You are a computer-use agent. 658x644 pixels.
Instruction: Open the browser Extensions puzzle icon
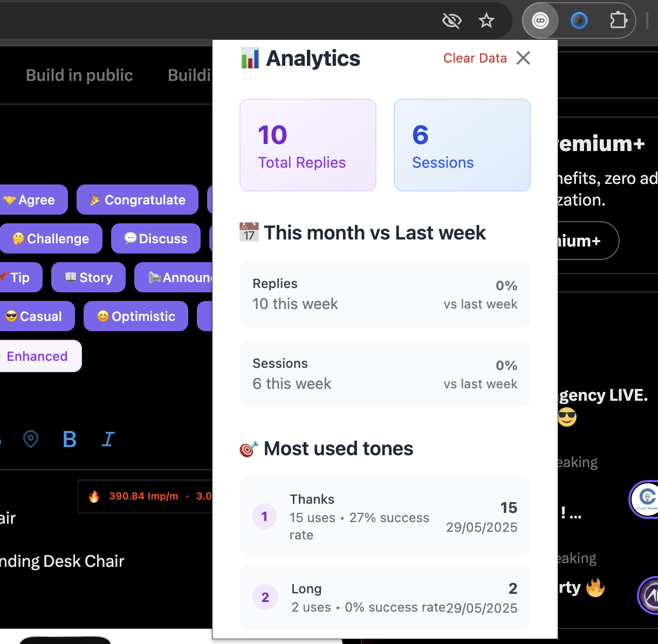coord(618,21)
